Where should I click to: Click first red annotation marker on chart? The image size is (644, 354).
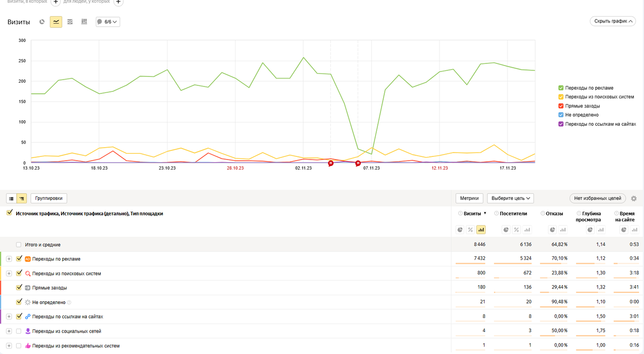(331, 163)
